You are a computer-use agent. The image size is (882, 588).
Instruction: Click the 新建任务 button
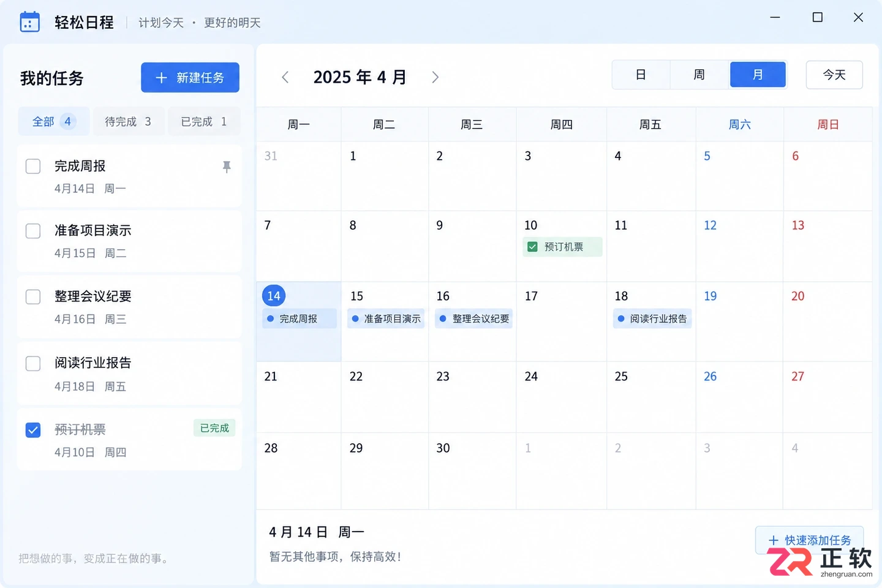pyautogui.click(x=190, y=78)
